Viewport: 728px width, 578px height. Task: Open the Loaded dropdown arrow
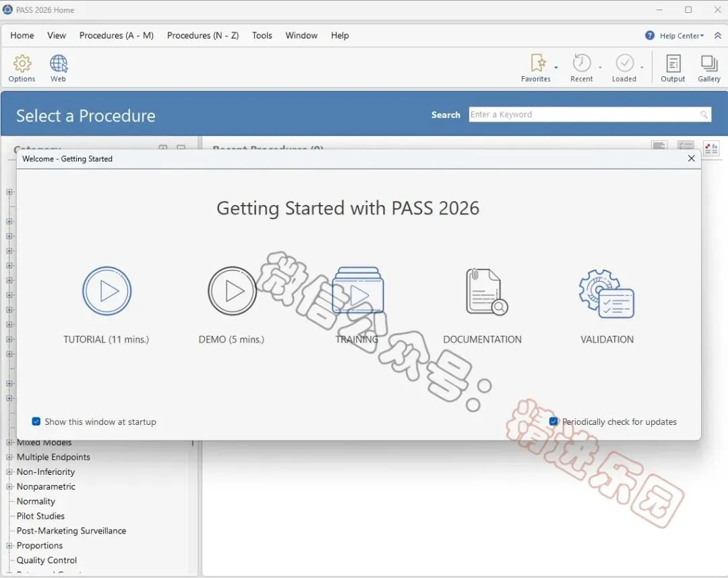coord(642,67)
